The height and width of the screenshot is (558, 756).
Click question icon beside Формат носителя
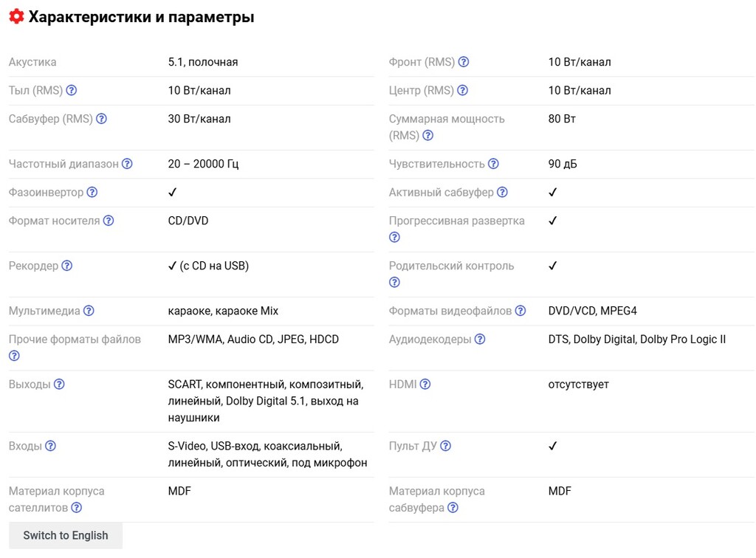pyautogui.click(x=109, y=221)
